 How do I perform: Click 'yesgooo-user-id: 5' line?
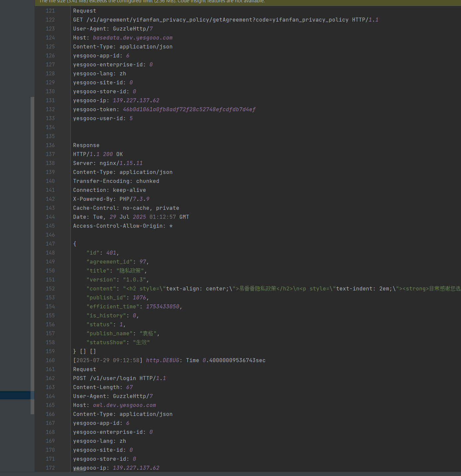tap(103, 119)
